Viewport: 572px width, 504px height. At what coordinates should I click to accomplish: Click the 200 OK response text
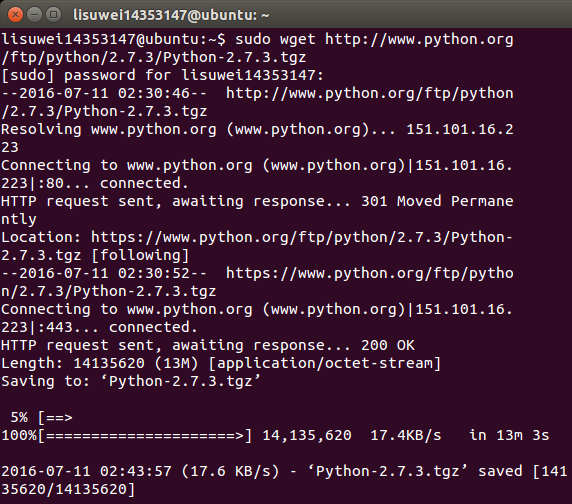[x=388, y=345]
